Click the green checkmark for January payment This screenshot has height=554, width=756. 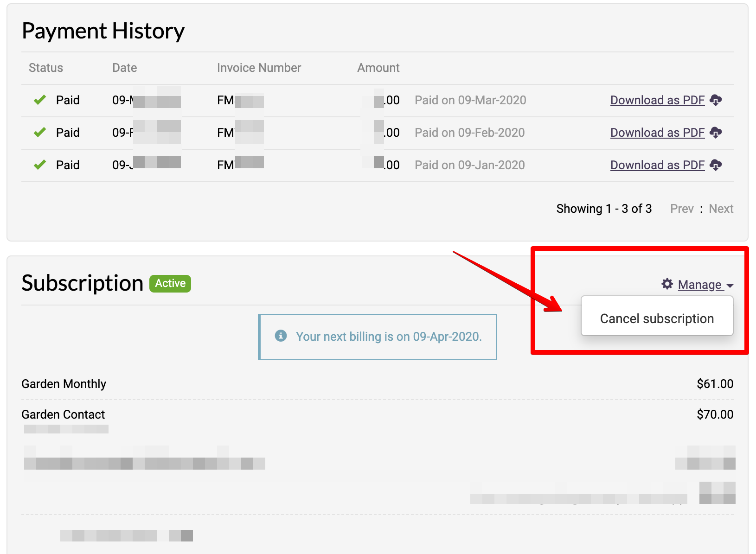[40, 165]
